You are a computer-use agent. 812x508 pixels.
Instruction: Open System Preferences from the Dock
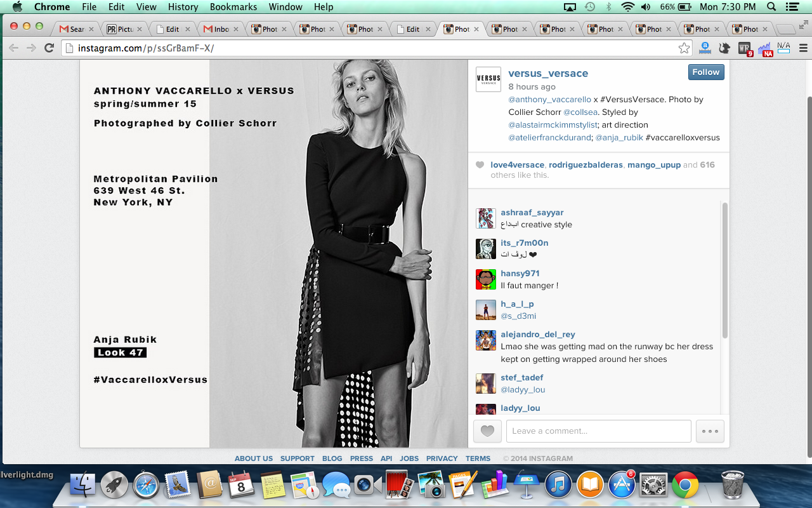tap(653, 486)
